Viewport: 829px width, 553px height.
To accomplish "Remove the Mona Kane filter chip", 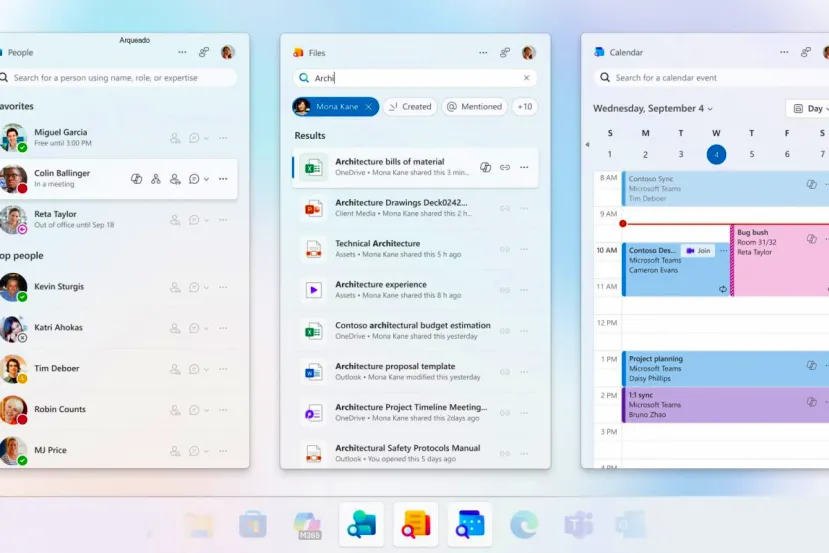I will pyautogui.click(x=369, y=107).
